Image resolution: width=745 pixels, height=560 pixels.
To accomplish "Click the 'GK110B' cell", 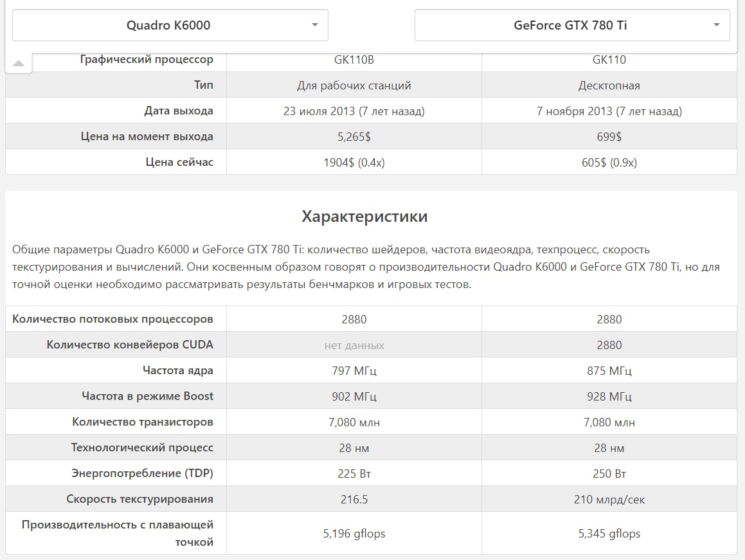I will tap(354, 60).
